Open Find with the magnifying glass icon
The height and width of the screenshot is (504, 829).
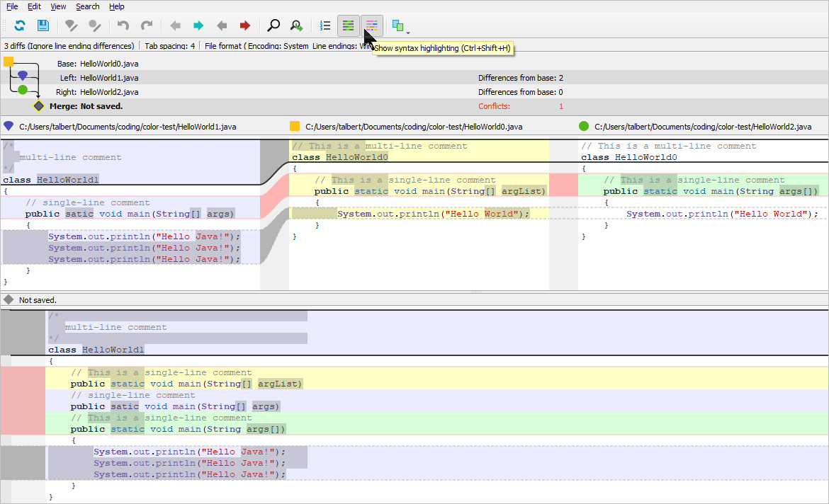[273, 25]
